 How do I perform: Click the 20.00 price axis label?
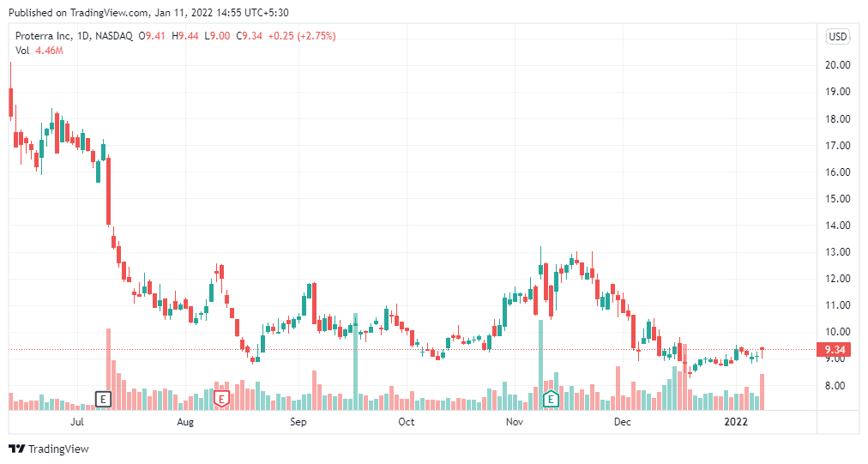coord(838,65)
